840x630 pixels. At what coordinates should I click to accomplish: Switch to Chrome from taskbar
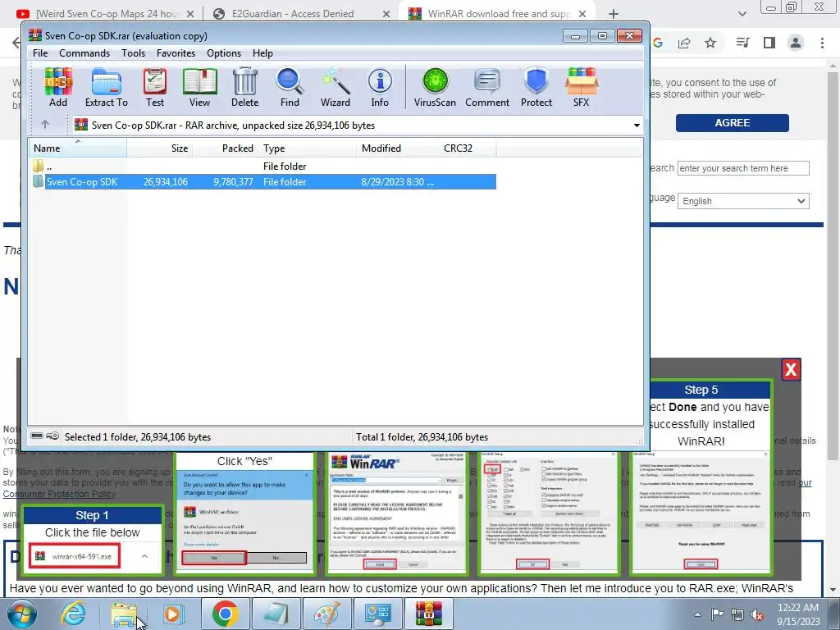coord(225,614)
